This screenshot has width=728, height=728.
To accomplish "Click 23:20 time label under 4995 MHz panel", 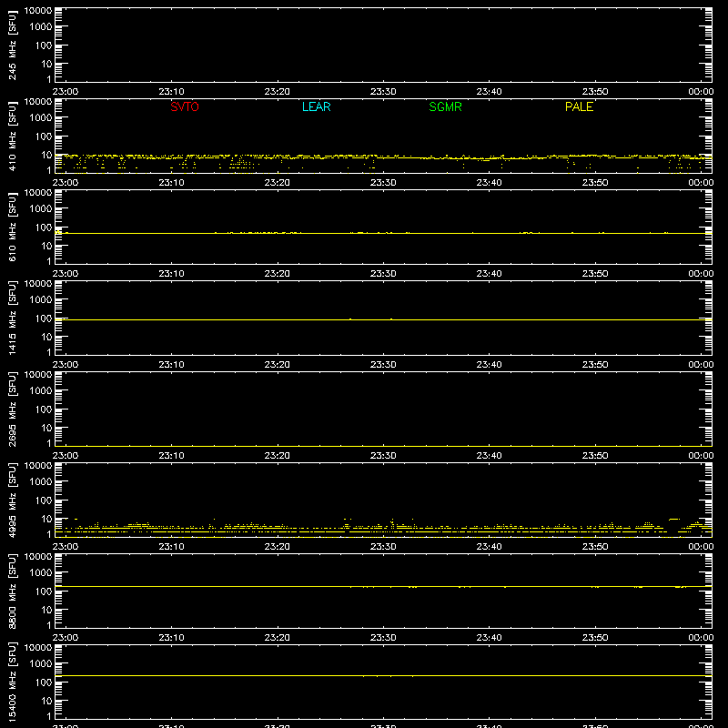I will click(x=278, y=547).
